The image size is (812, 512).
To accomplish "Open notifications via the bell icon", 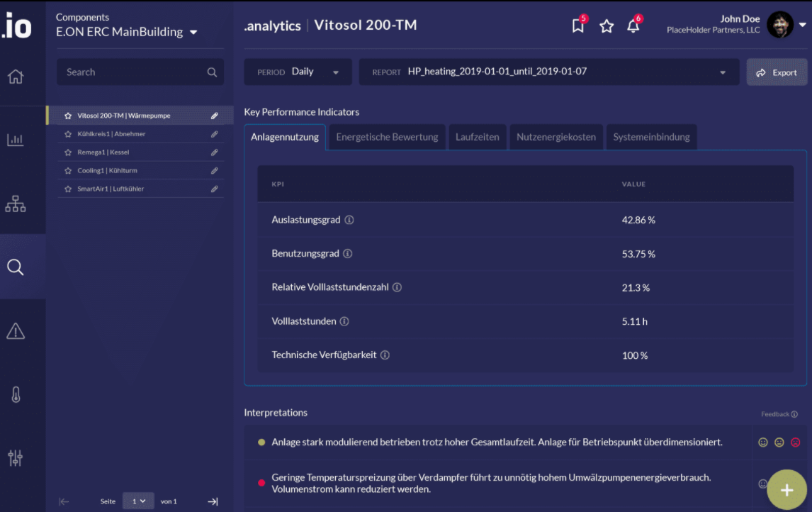I will [x=633, y=25].
